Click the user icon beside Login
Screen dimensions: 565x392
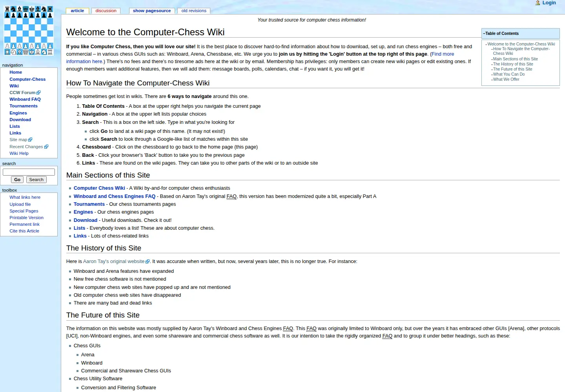click(538, 3)
